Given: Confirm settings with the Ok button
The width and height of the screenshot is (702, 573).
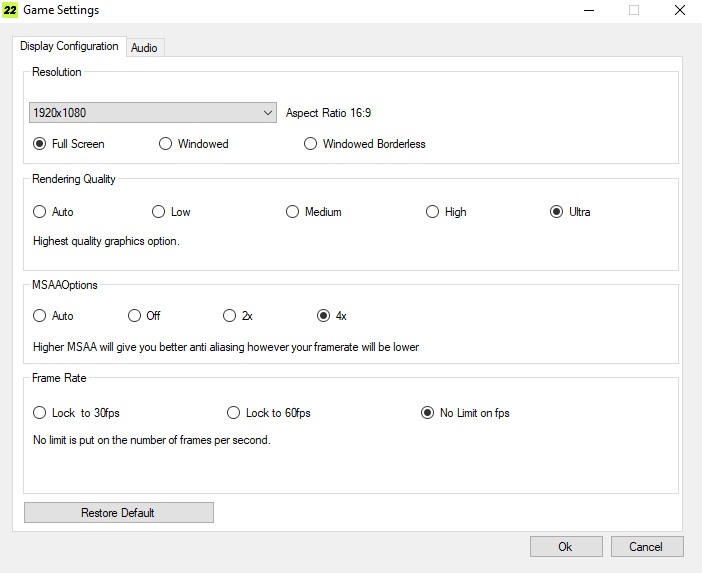Looking at the screenshot, I should click(x=565, y=547).
